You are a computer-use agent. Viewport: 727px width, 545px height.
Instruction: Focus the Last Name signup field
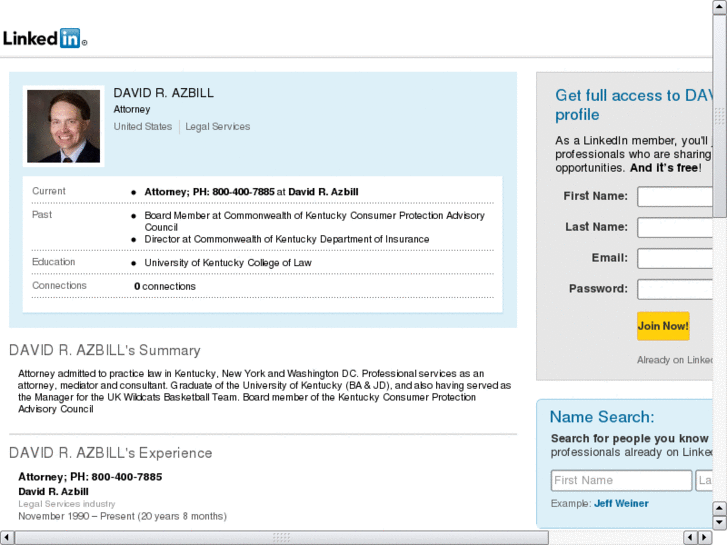tap(675, 227)
